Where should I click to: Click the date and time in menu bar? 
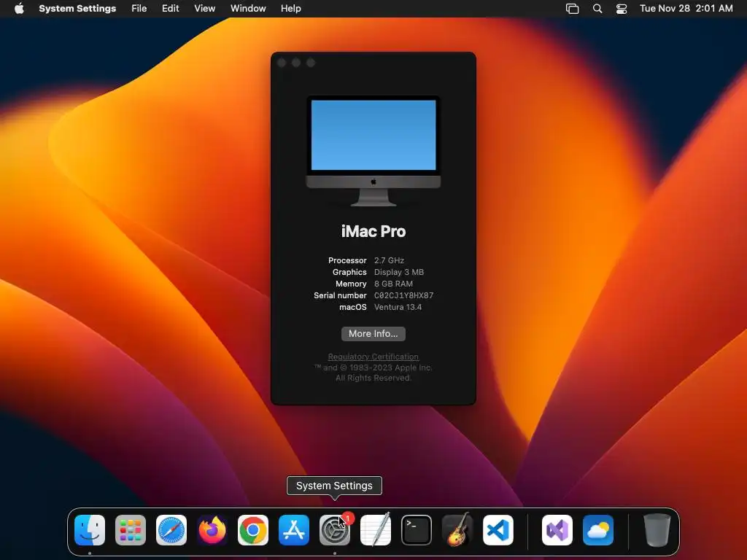coord(686,9)
